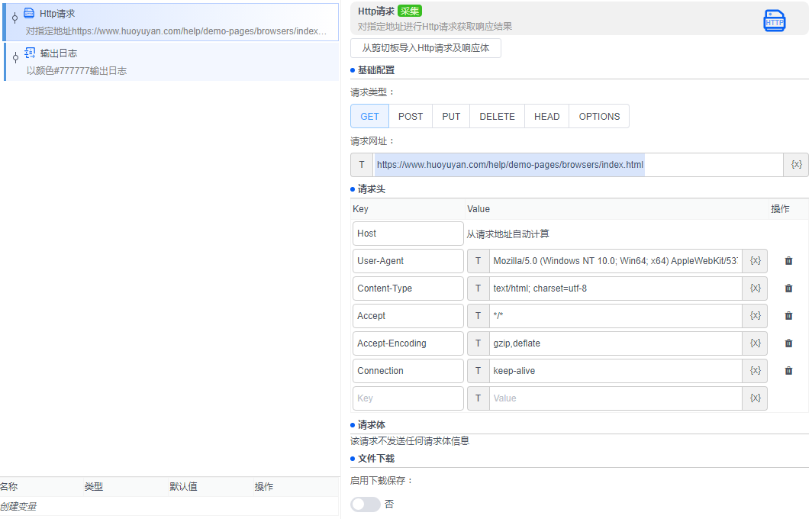The height and width of the screenshot is (519, 812).
Task: Delete the User-Agent header row via trash icon
Action: tap(788, 260)
